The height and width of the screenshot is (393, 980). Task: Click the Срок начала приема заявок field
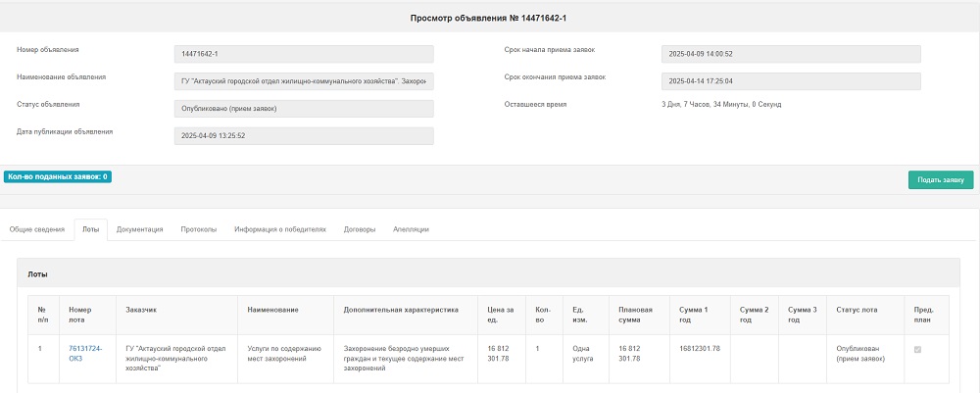(791, 53)
